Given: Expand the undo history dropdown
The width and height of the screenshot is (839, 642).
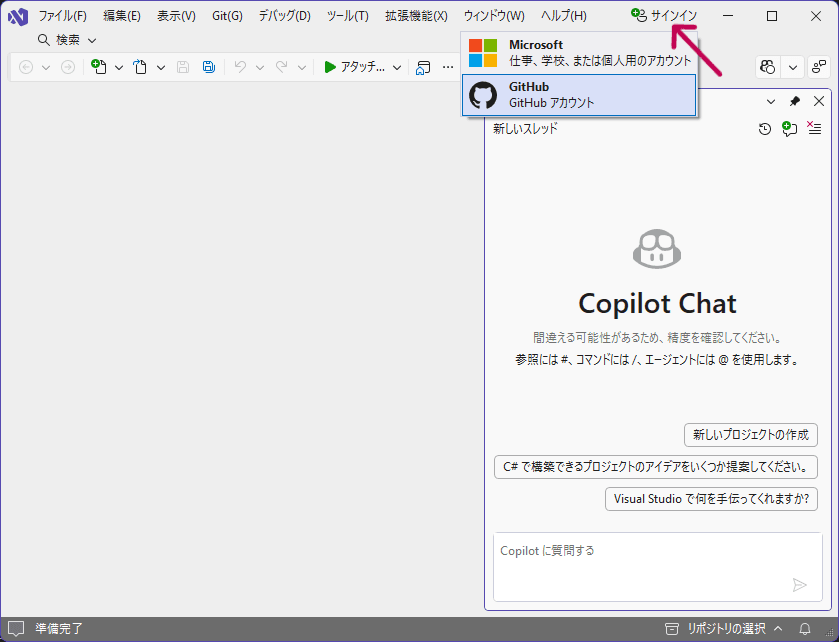Looking at the screenshot, I should click(260, 67).
